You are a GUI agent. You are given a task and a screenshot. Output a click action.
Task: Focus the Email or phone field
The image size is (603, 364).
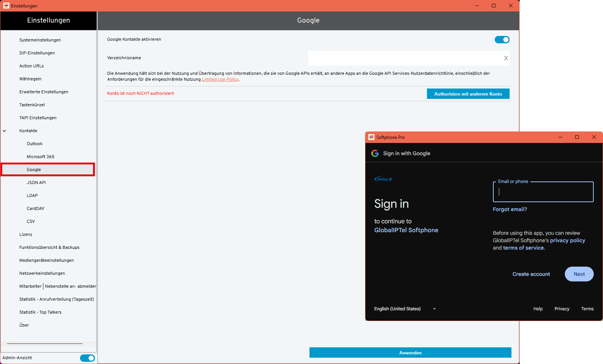[x=543, y=192]
